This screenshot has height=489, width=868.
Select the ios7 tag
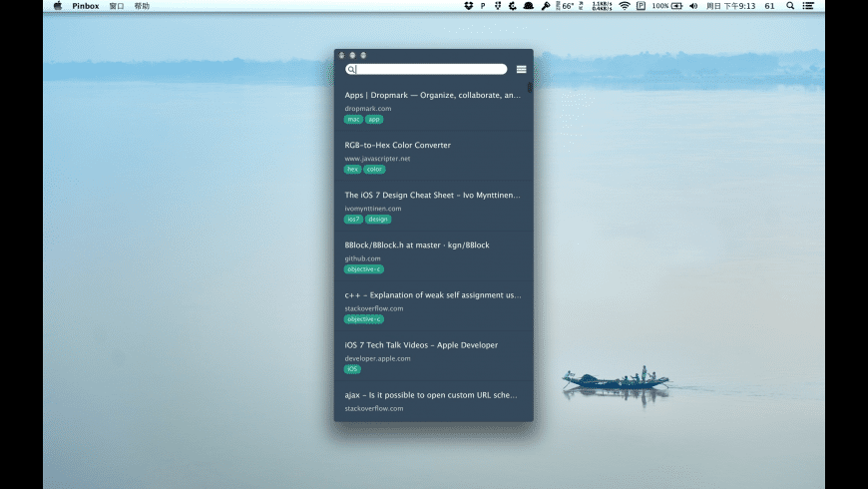pyautogui.click(x=353, y=220)
